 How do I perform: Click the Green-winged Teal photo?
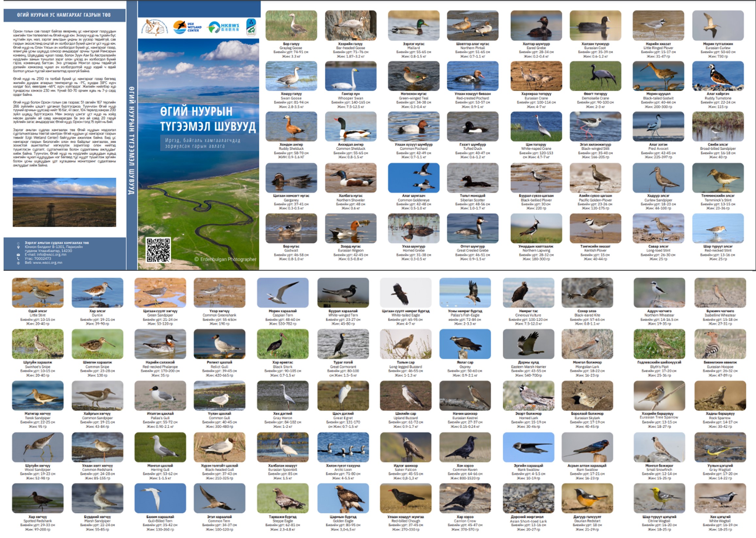(414, 76)
